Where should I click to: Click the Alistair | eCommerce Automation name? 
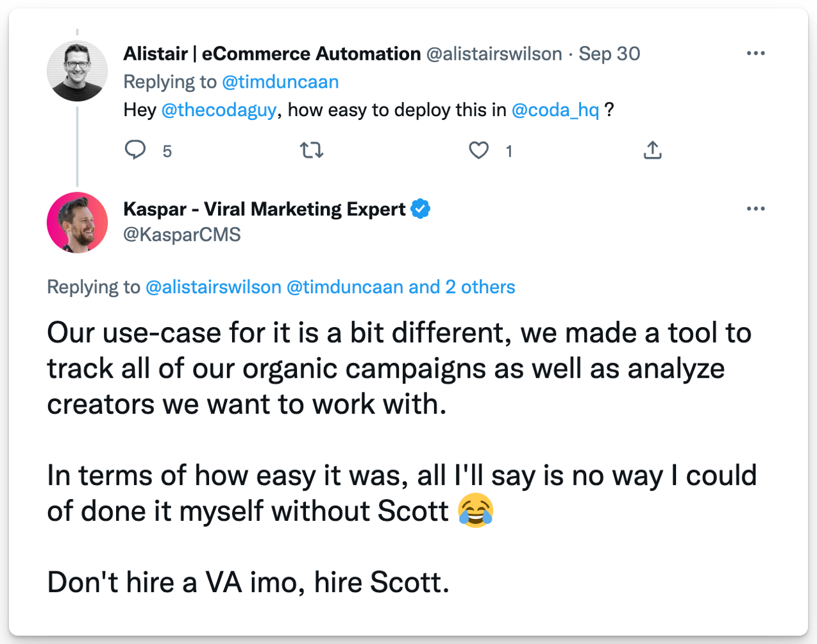[272, 54]
